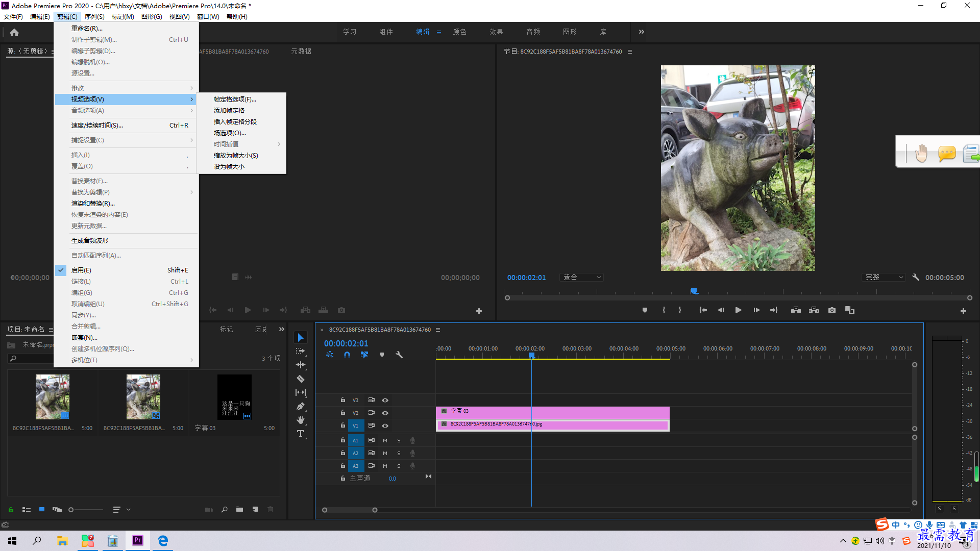Click Extract button in program monitor
Screen dimensions: 980x551
tap(814, 310)
